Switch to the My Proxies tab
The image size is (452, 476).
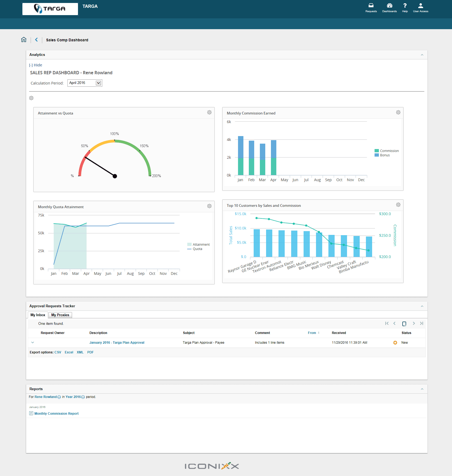[x=60, y=315]
